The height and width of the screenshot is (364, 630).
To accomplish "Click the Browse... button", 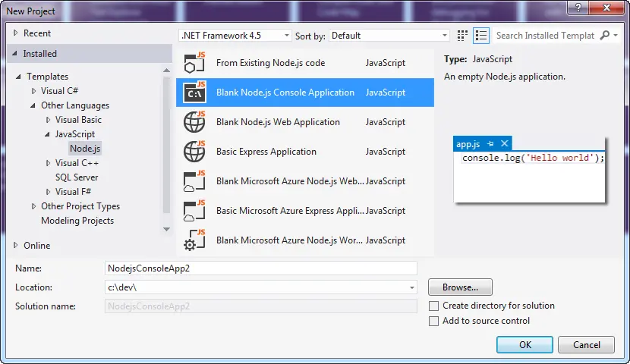I will click(x=460, y=287).
